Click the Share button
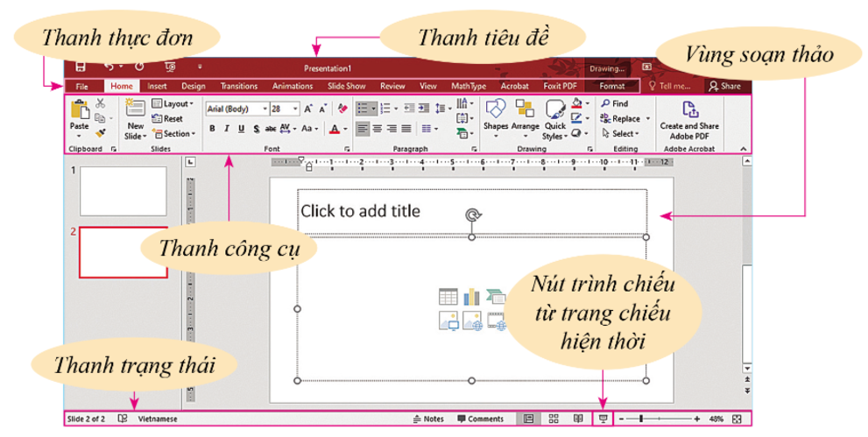Image resolution: width=868 pixels, height=437 pixels. click(724, 87)
